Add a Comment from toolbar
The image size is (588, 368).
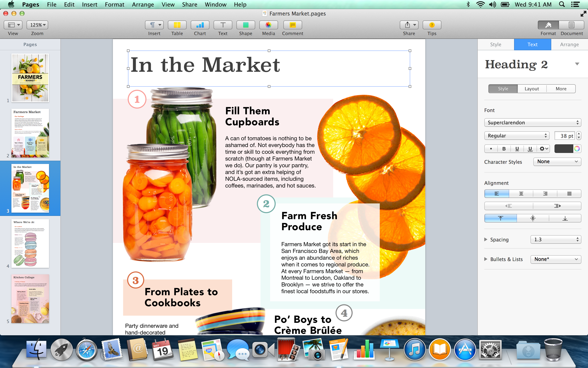point(293,25)
